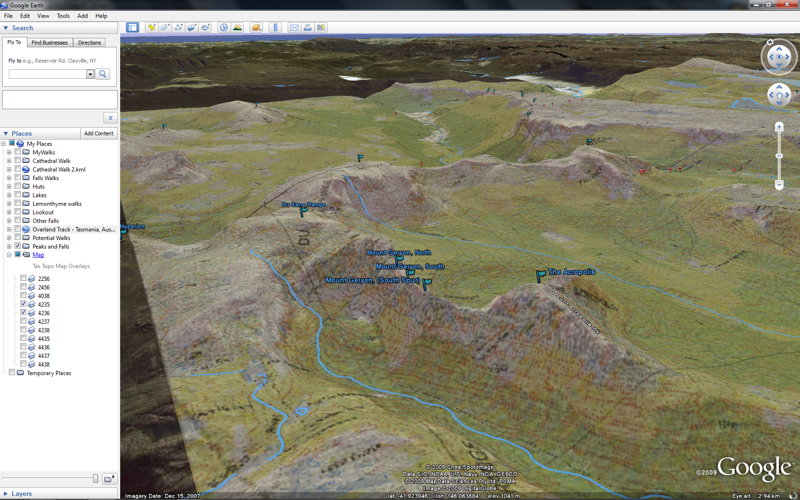Click into the Fly to input field
Image resolution: width=800 pixels, height=500 pixels.
(47, 74)
